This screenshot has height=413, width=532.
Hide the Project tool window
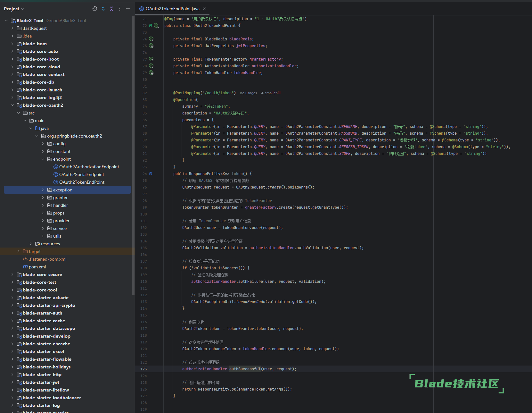point(128,9)
